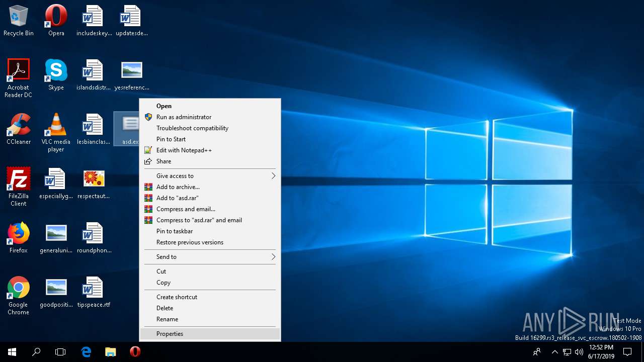Select the FileZilla Client shortcut

pyautogui.click(x=19, y=187)
